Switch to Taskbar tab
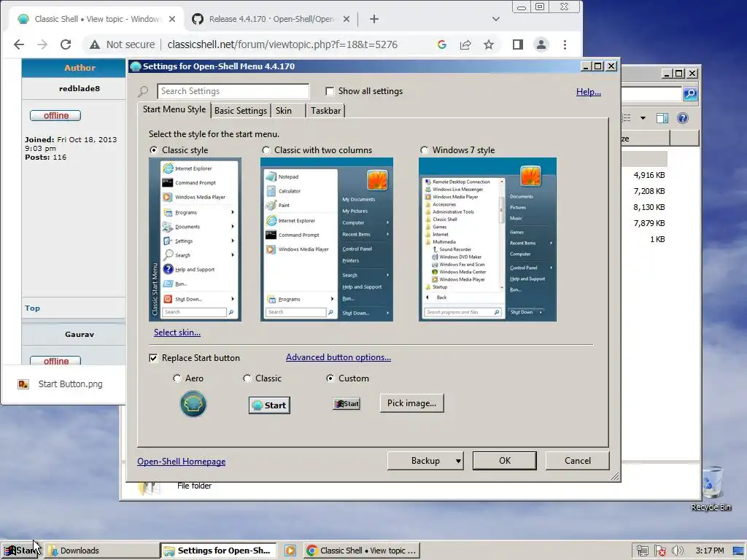 [x=326, y=111]
